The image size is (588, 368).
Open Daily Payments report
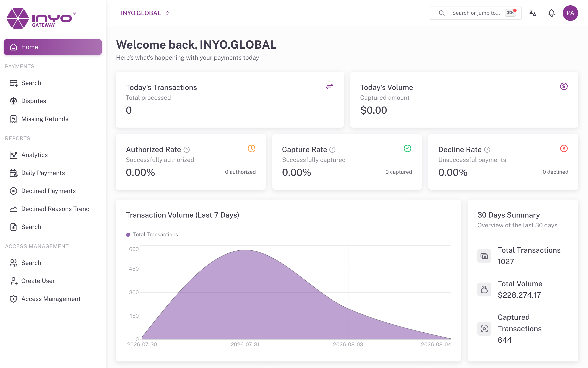point(53,173)
